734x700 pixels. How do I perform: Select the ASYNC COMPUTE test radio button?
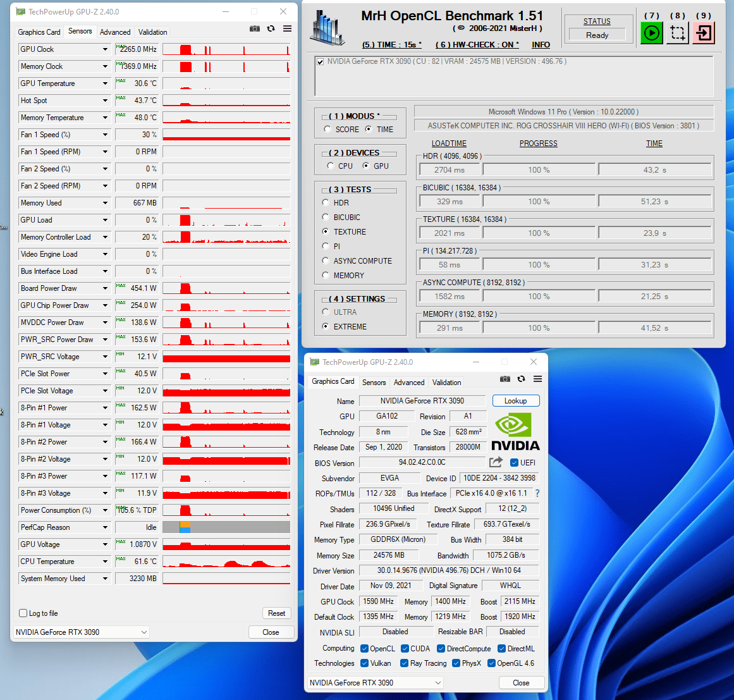click(326, 261)
